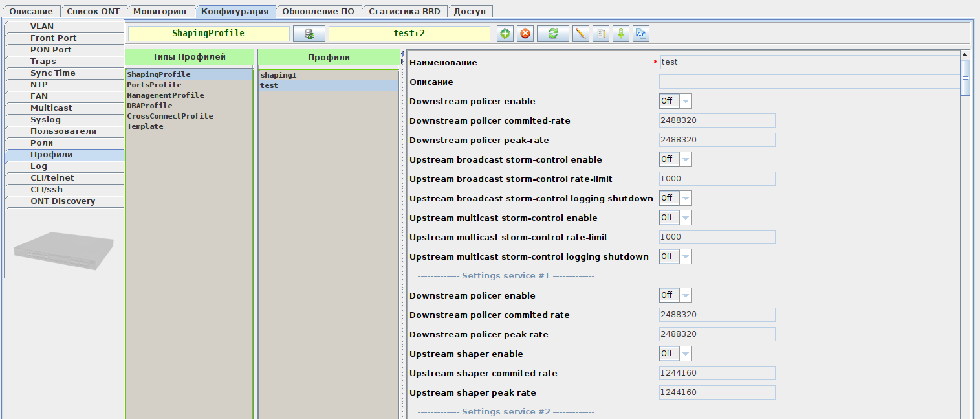Click Upstream multicast storm-control rate-limit field

(717, 237)
